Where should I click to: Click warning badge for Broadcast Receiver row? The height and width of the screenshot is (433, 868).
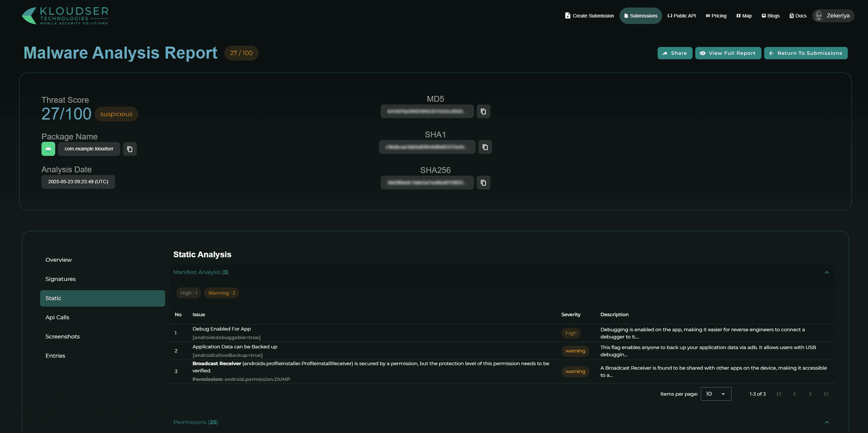coord(575,372)
